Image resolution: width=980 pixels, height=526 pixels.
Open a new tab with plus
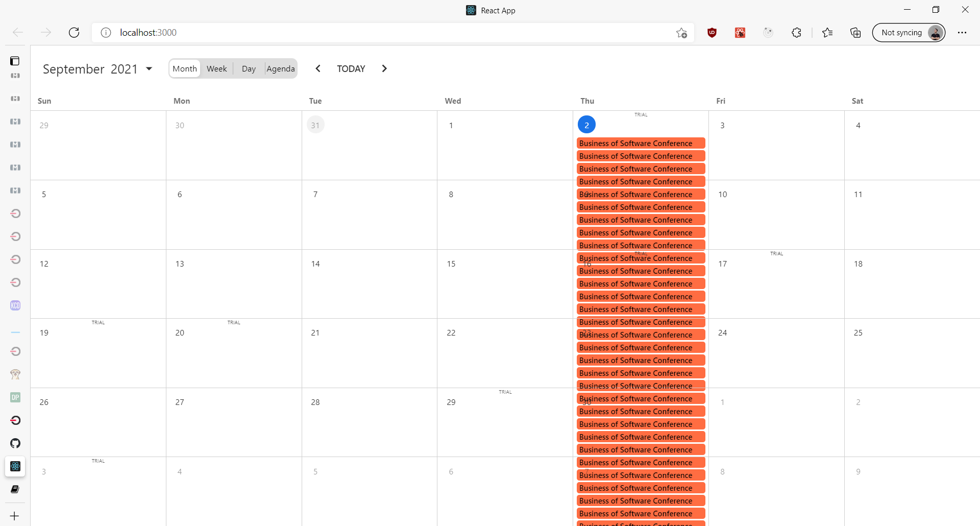[x=15, y=516]
